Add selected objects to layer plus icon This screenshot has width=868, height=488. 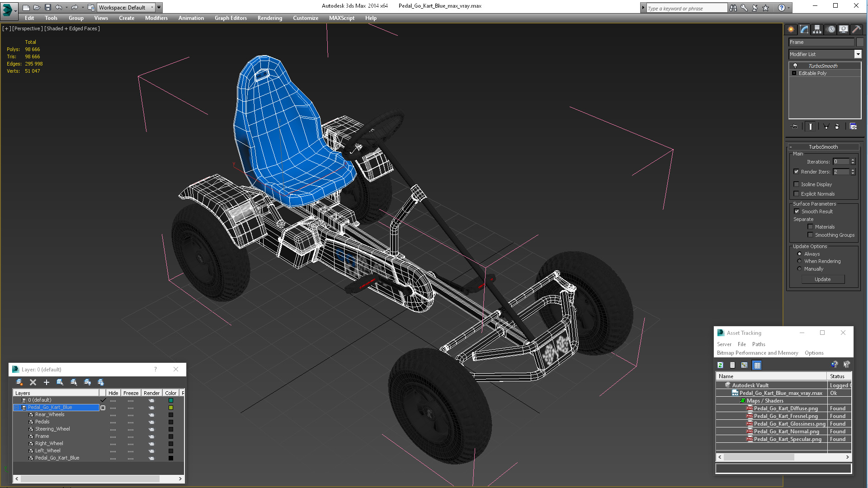46,382
